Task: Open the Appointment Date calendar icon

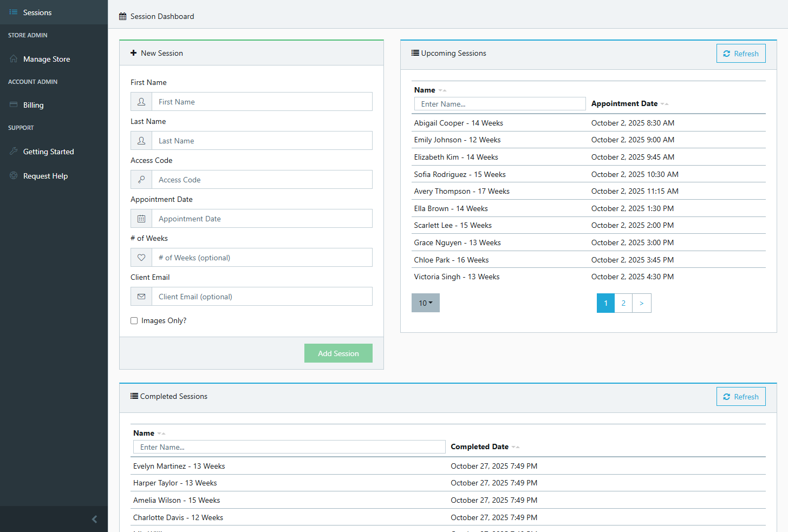Action: click(141, 218)
